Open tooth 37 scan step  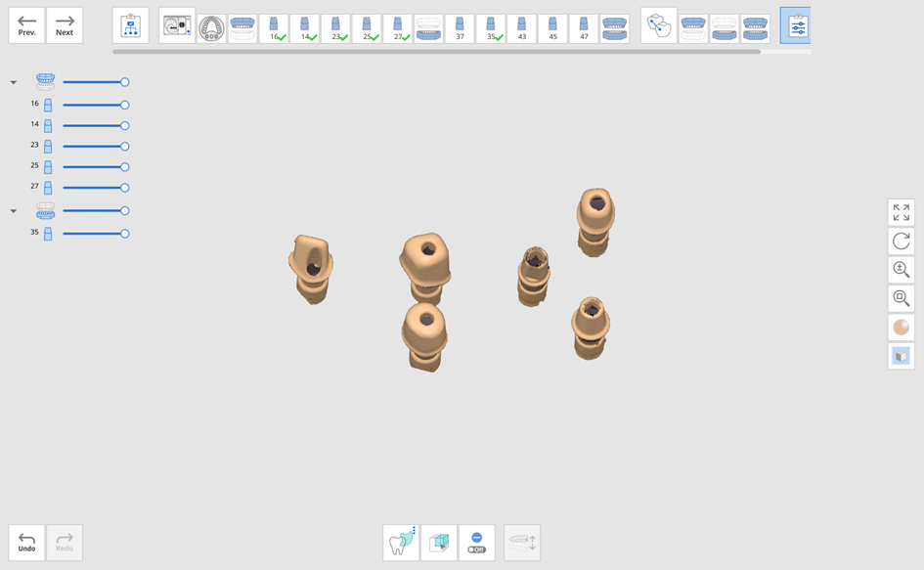(x=460, y=28)
